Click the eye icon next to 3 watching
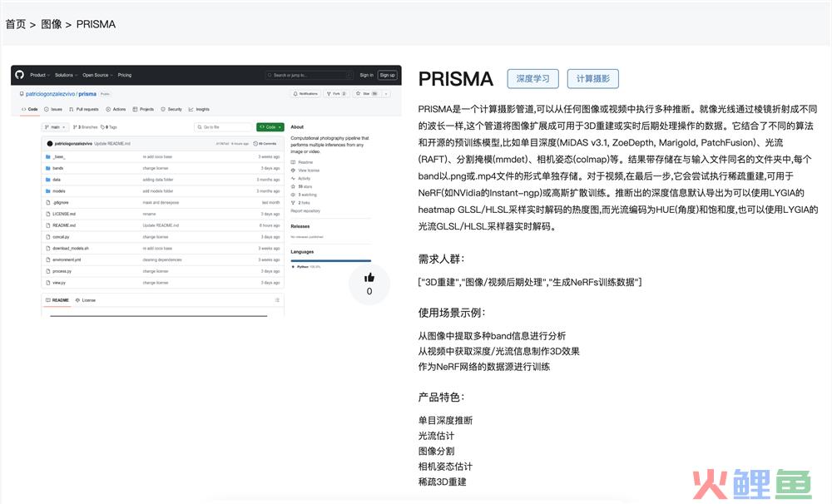This screenshot has width=832, height=504. click(293, 195)
